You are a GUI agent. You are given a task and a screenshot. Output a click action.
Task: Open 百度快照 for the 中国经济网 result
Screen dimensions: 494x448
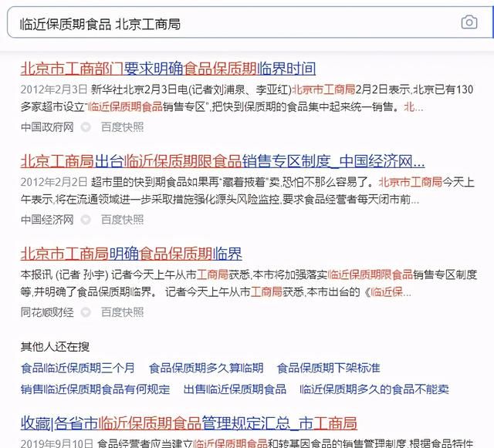[x=122, y=220]
